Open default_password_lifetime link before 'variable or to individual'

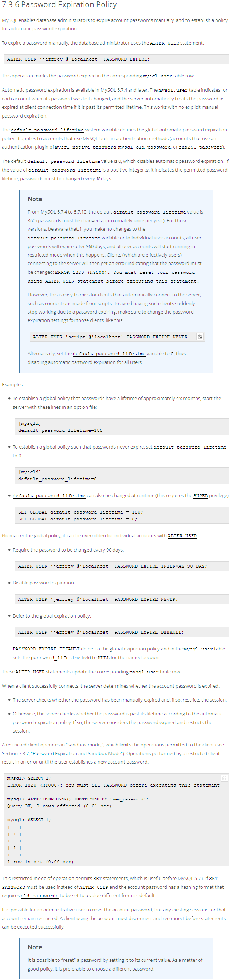point(64,238)
